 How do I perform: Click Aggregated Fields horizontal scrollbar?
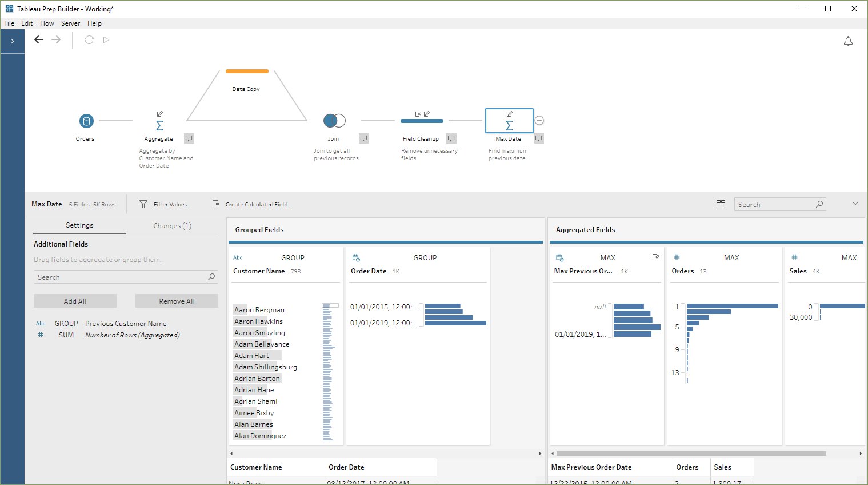691,454
